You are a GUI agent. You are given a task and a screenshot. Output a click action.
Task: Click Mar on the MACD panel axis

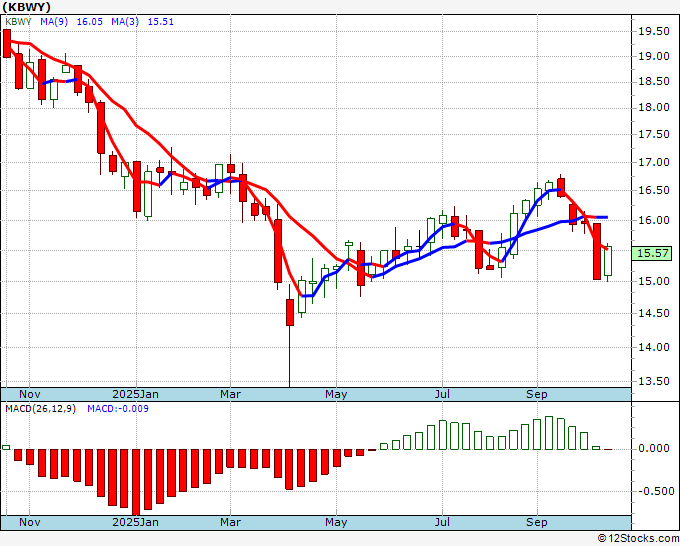pos(230,522)
